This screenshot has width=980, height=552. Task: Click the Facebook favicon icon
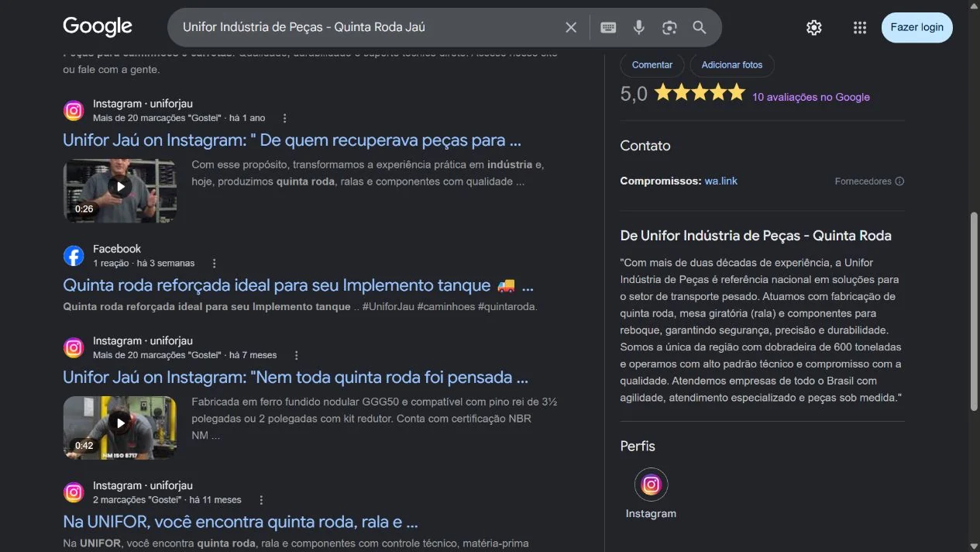[74, 256]
